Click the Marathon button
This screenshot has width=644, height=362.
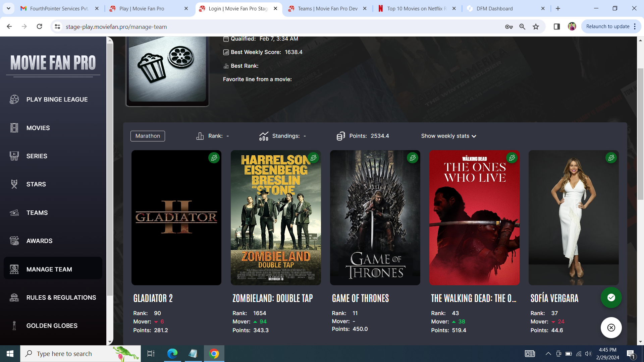pos(148,136)
